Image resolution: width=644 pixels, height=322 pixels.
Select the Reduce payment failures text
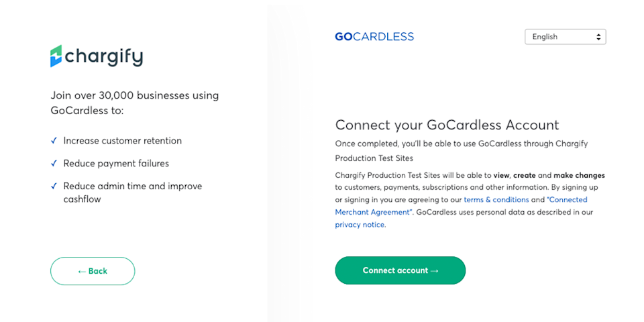[x=116, y=163]
